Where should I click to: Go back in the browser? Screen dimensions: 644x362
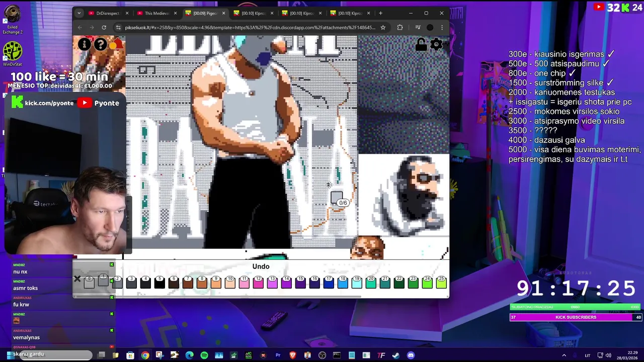coord(79,27)
